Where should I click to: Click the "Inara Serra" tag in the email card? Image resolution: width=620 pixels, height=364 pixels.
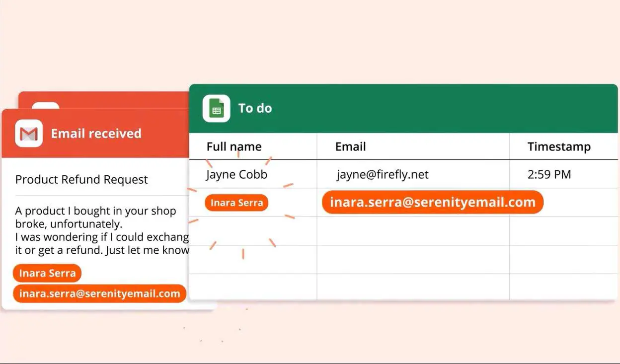click(x=47, y=273)
